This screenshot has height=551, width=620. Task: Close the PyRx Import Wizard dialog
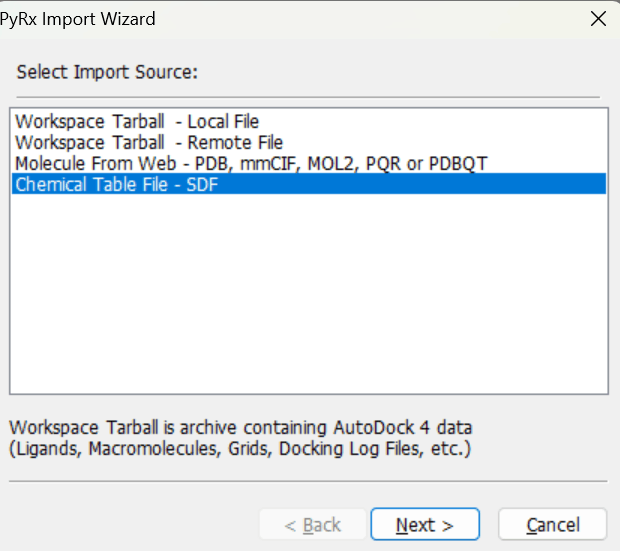598,19
